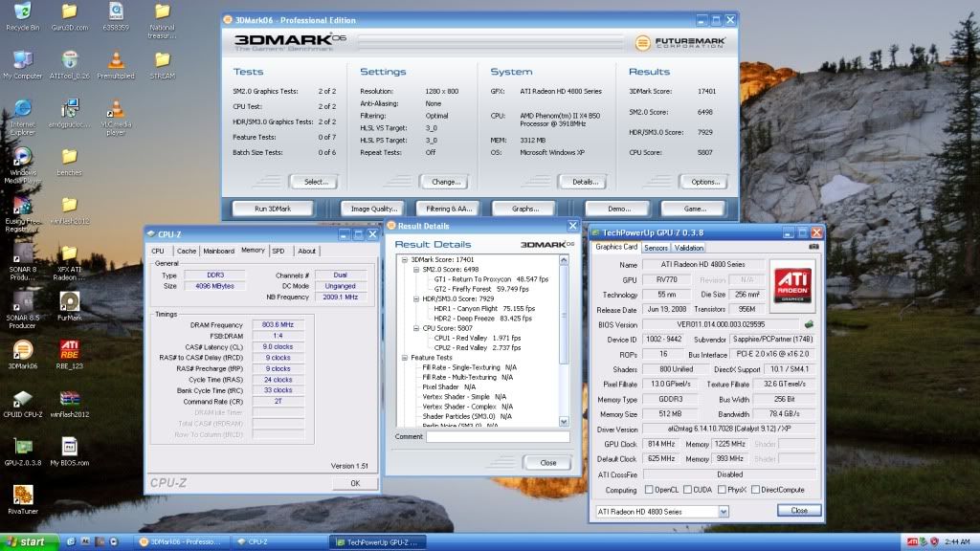
Task: Click the Result Details scrollbar down arrow
Action: (x=564, y=422)
